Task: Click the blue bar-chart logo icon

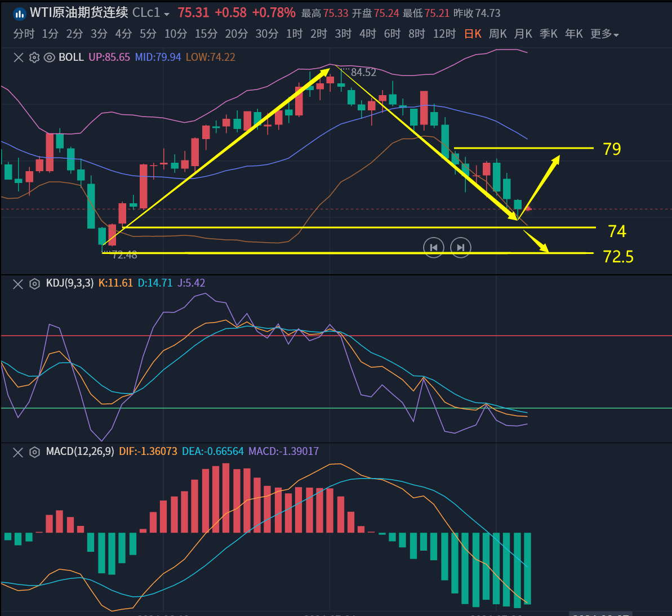Action: click(x=19, y=13)
